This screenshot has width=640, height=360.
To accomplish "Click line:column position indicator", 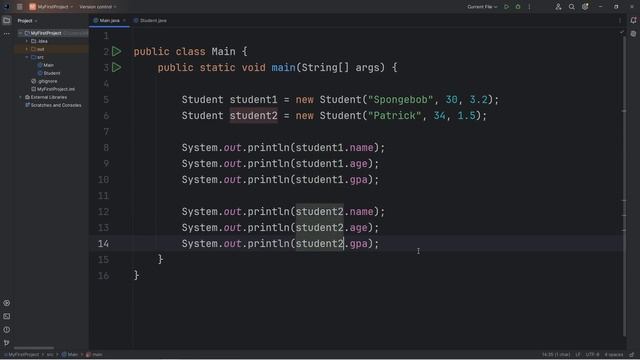I will click(x=556, y=355).
